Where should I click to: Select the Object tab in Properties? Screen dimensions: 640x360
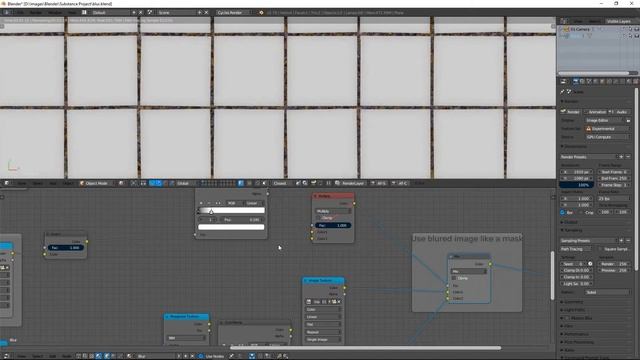click(x=602, y=82)
